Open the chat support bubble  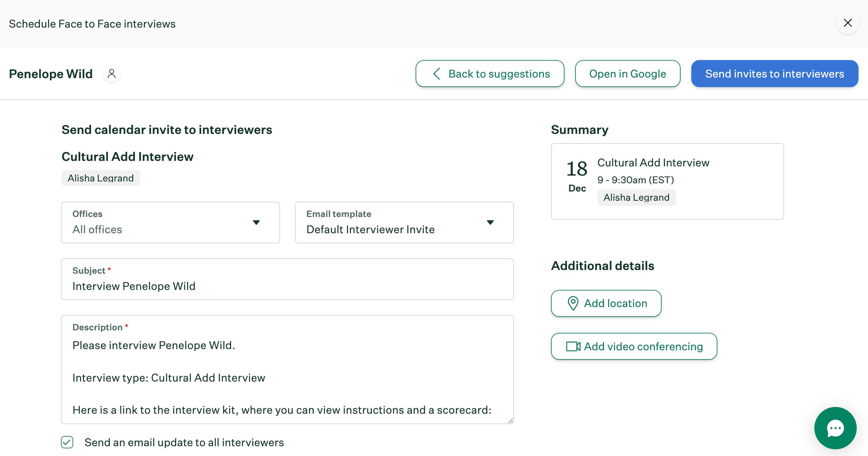pyautogui.click(x=835, y=428)
